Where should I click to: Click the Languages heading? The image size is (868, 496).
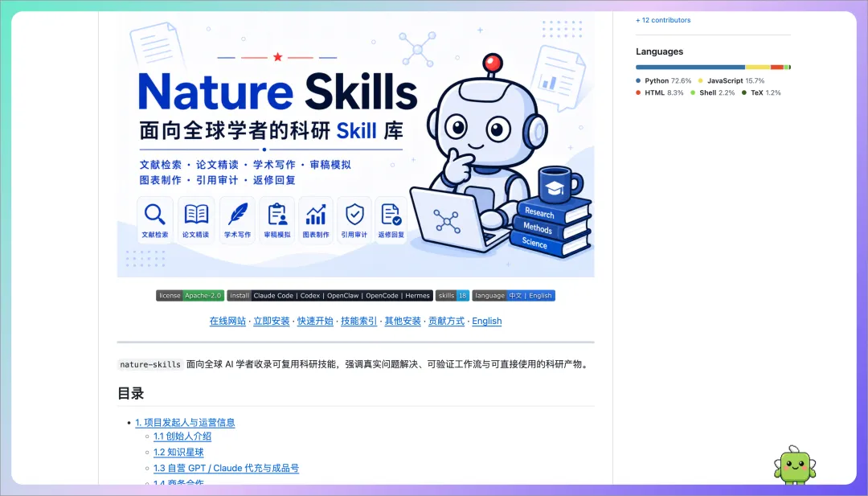(x=659, y=51)
